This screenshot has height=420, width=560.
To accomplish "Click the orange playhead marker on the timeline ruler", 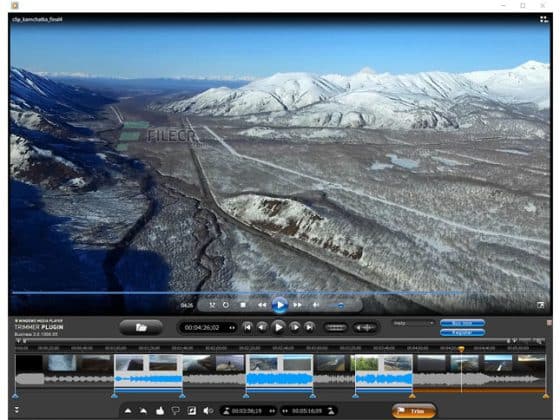I will [x=461, y=349].
